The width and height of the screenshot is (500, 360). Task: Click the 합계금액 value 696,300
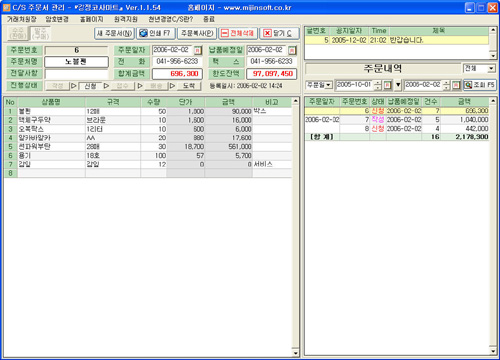point(177,74)
